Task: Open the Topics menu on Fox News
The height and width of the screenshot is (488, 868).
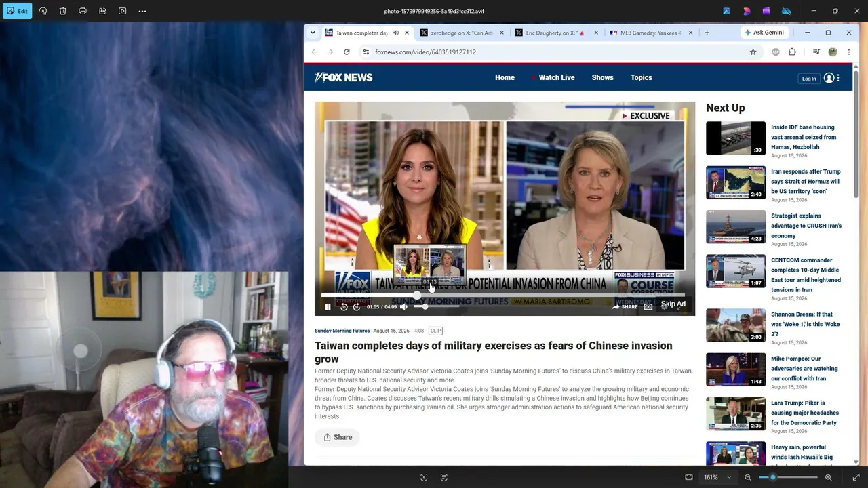Action: coord(642,77)
